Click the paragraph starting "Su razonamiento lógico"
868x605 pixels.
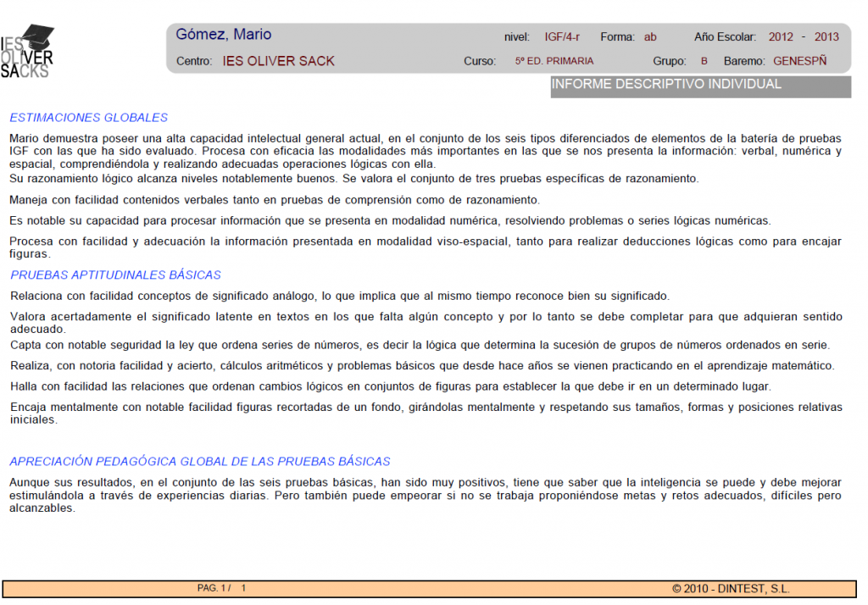click(x=353, y=179)
